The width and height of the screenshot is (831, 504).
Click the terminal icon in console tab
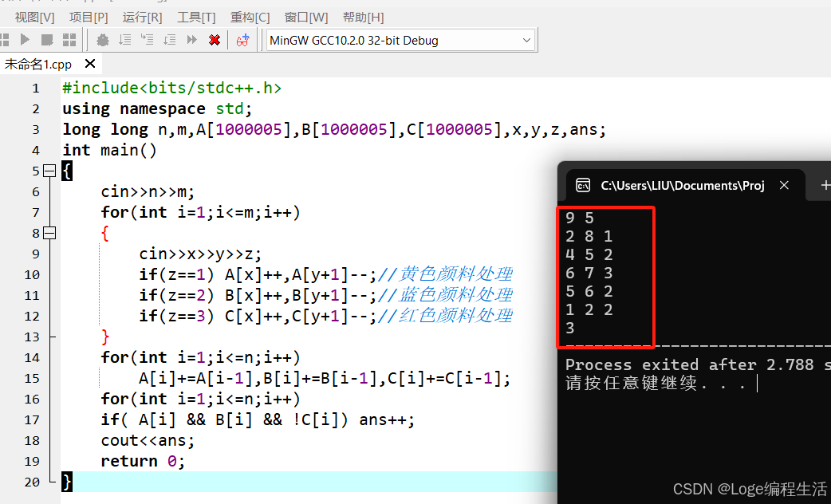(x=583, y=186)
